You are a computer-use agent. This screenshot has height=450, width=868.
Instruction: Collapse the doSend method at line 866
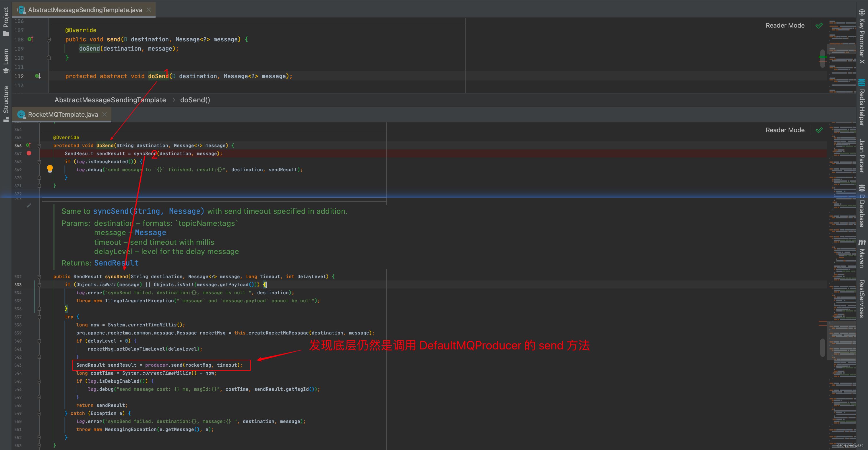[39, 146]
